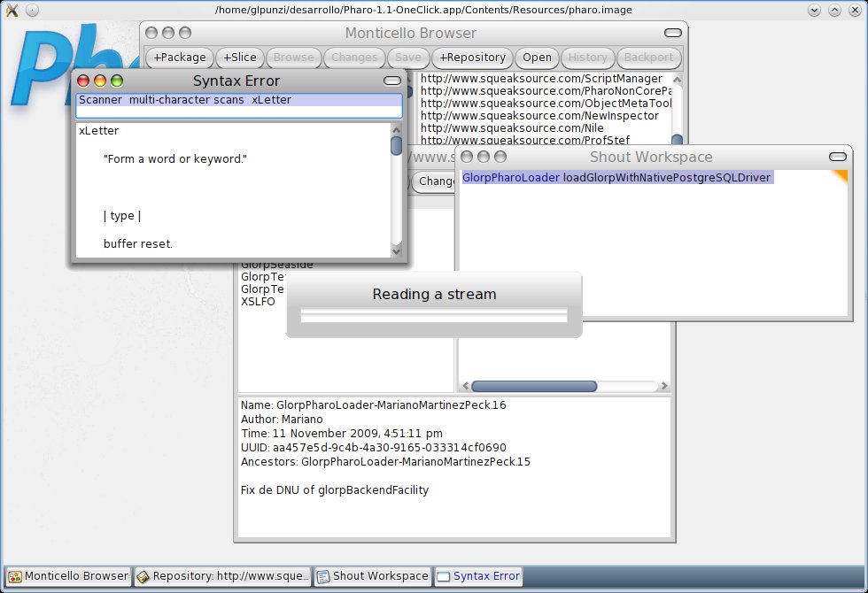868x593 pixels.
Task: Click the round button next to the X11 icon
Action: tap(33, 10)
